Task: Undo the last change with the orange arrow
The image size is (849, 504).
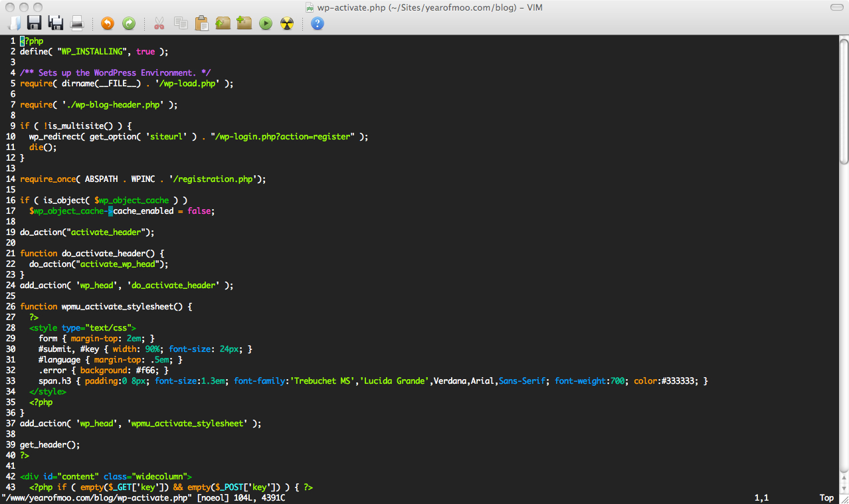Action: point(108,23)
